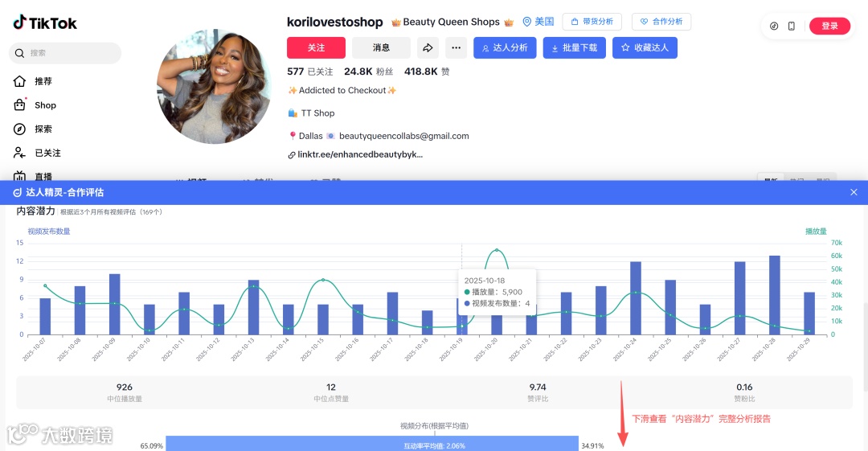This screenshot has width=868, height=451.
Task: Click the bar for 2025-10-09
Action: [115, 304]
